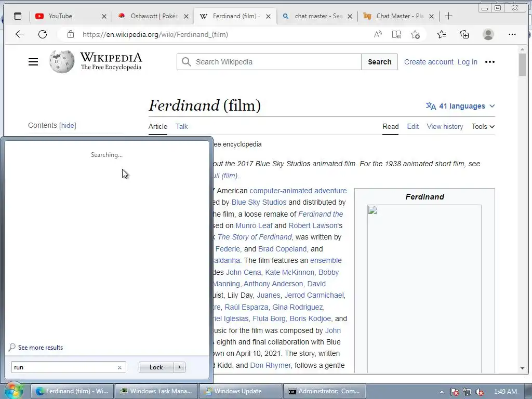The image size is (532, 399).
Task: Click See more results
Action: [x=36, y=348]
